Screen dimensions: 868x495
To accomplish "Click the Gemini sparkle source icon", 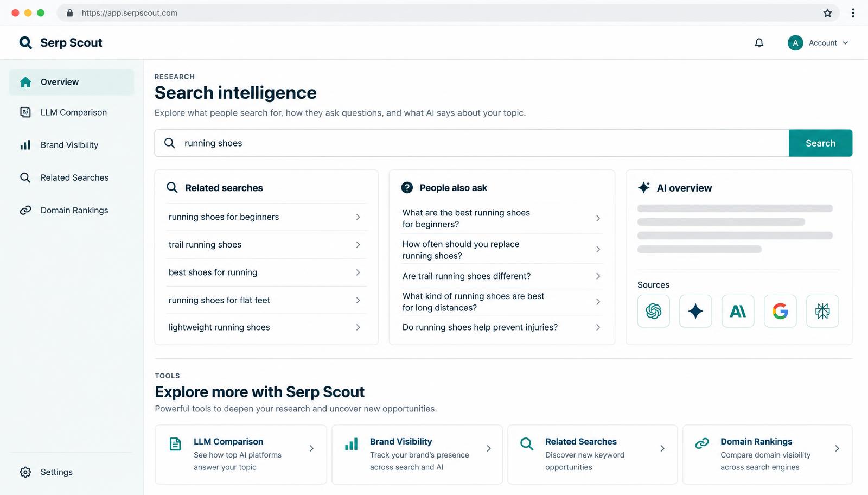I will (x=695, y=311).
